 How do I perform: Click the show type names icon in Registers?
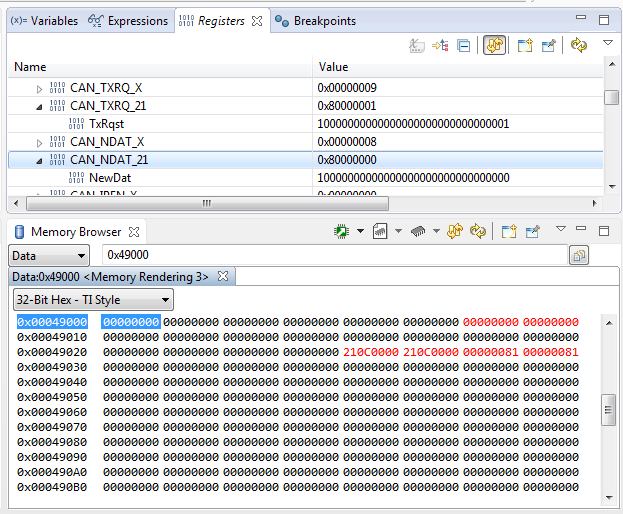pyautogui.click(x=417, y=46)
